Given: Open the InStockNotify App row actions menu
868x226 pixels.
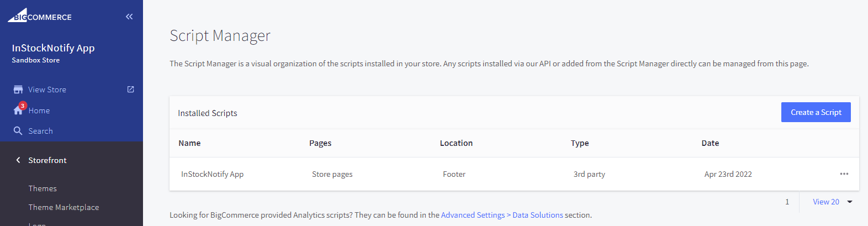Looking at the screenshot, I should click(844, 174).
